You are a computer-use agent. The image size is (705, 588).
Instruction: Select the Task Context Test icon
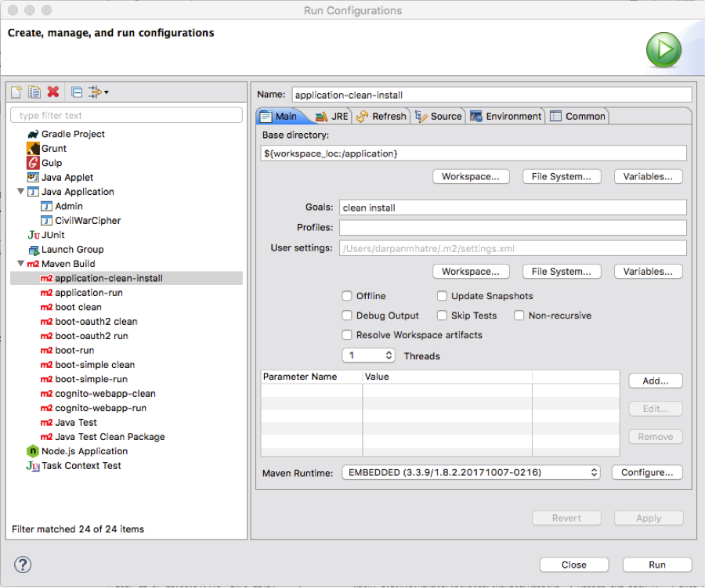tap(33, 466)
